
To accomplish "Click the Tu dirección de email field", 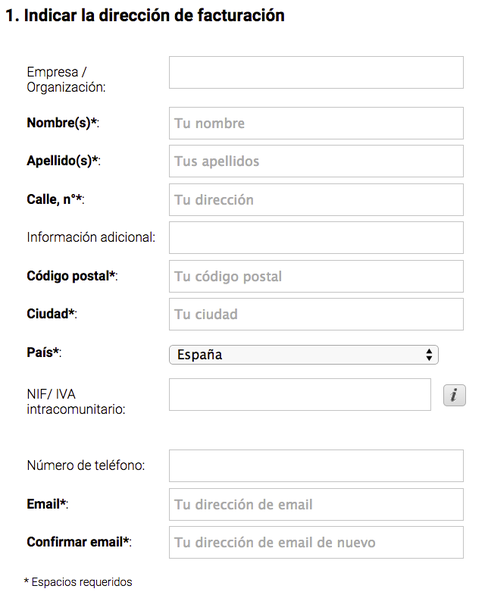I will pyautogui.click(x=316, y=504).
